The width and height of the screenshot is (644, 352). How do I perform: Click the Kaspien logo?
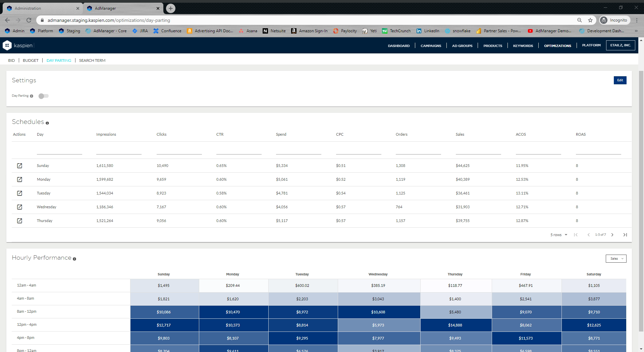[x=18, y=45]
